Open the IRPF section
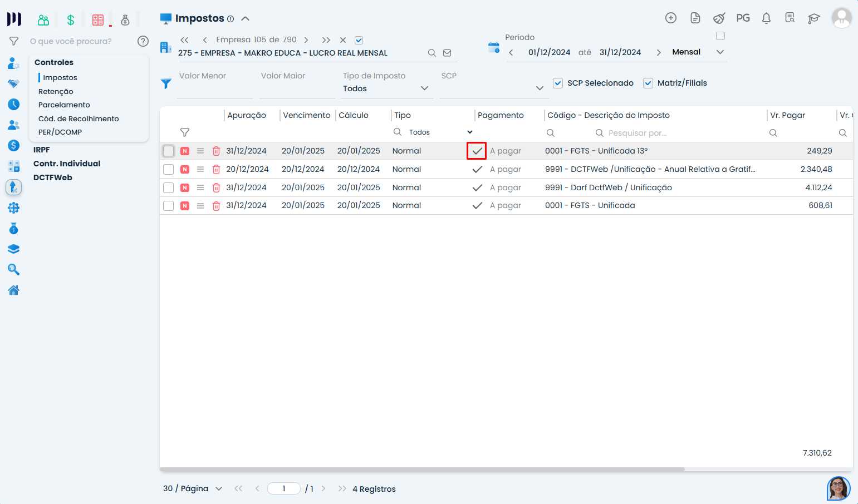This screenshot has height=504, width=858. pos(42,150)
